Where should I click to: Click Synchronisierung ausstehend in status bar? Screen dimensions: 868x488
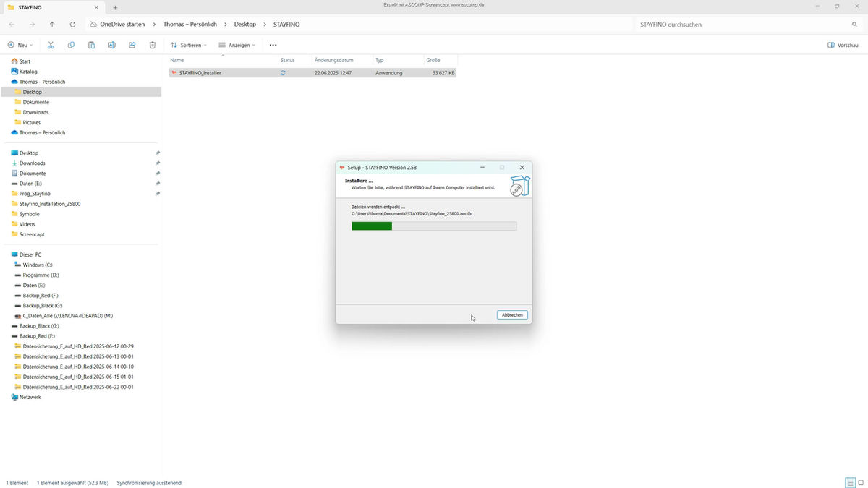point(149,482)
